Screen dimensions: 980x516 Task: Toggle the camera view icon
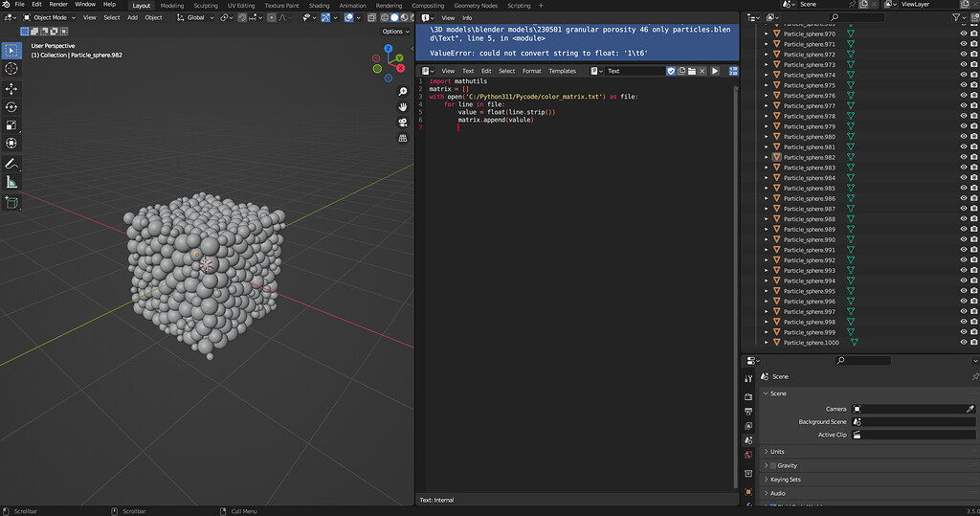click(403, 123)
